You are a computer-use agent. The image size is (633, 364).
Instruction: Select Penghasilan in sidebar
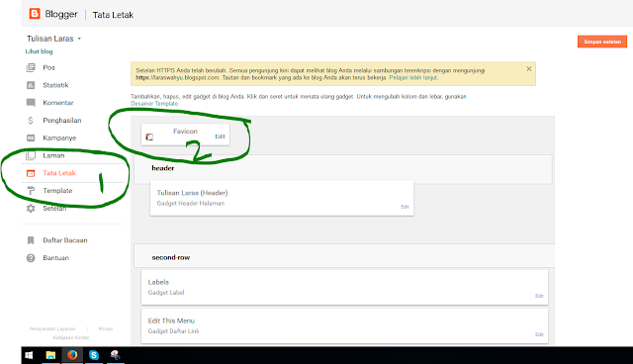[62, 121]
